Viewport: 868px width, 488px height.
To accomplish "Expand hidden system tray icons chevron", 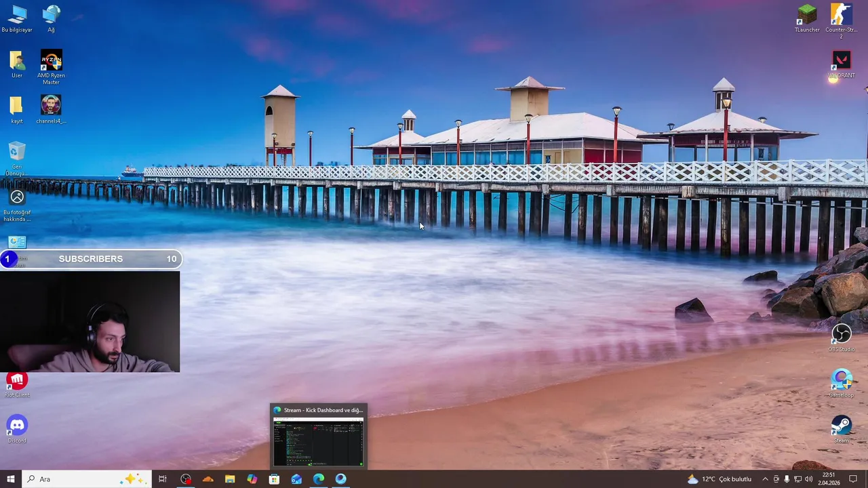I will (765, 479).
